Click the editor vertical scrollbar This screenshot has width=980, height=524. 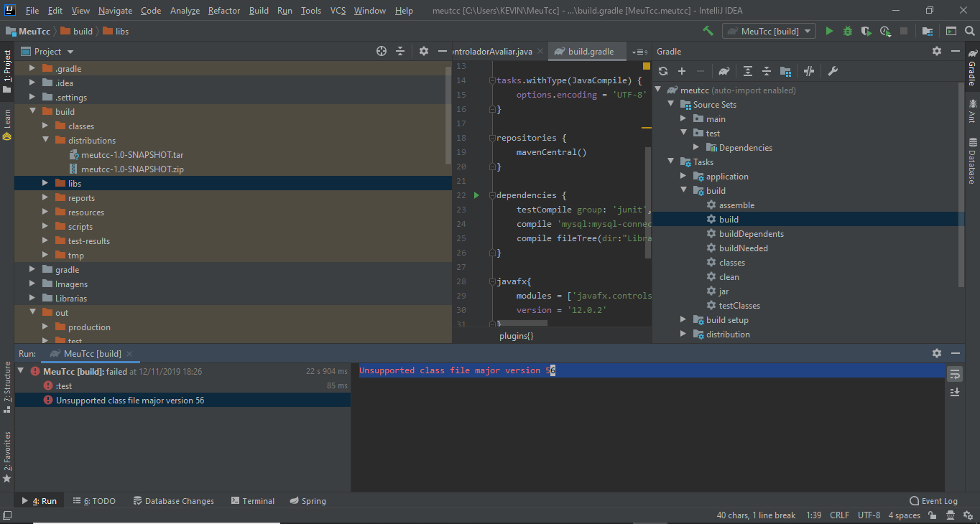coord(647,201)
